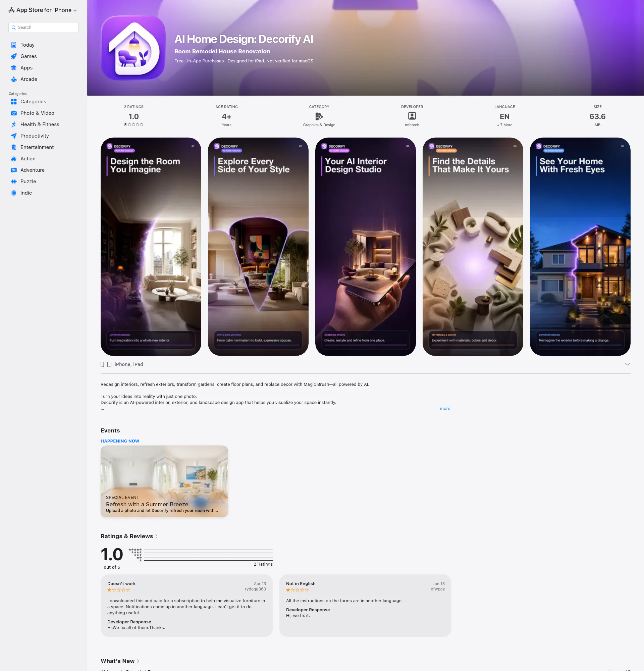Image resolution: width=644 pixels, height=671 pixels.
Task: View 'Your AI Interior Design Studio' screenshot
Action: (x=366, y=247)
